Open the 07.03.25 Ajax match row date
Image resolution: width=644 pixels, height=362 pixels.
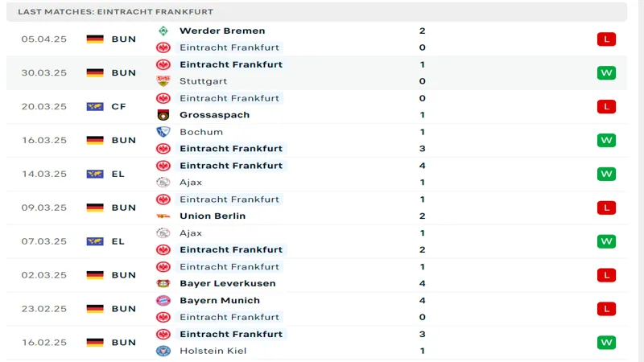coord(44,241)
